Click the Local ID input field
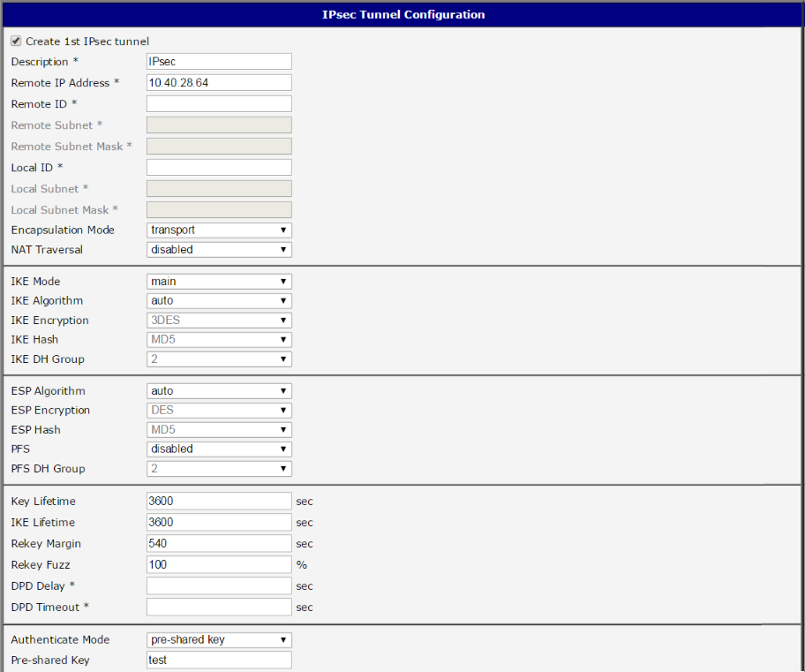 [219, 168]
